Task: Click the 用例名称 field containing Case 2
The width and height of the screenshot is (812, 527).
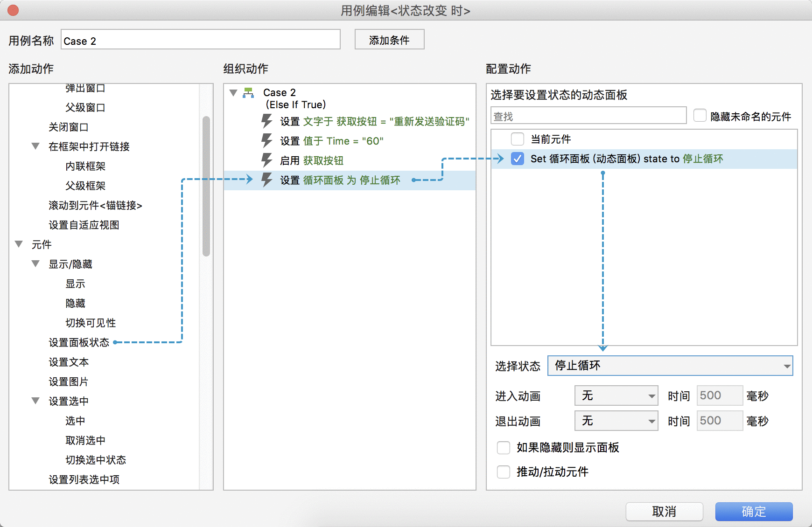Action: 201,40
